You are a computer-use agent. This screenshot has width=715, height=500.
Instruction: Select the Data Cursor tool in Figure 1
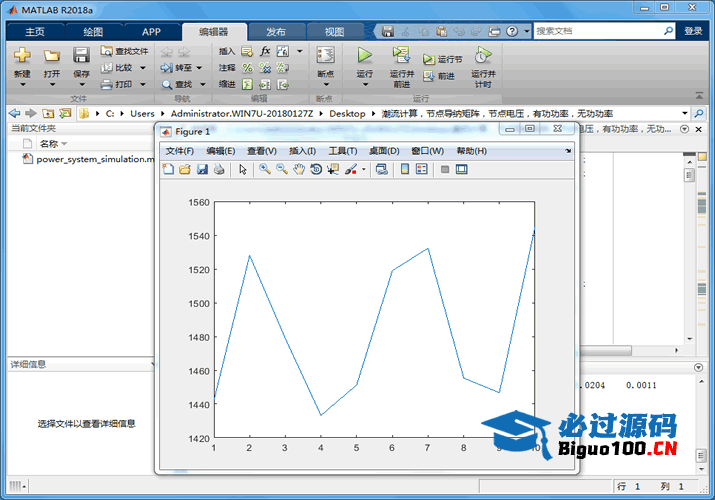point(333,170)
